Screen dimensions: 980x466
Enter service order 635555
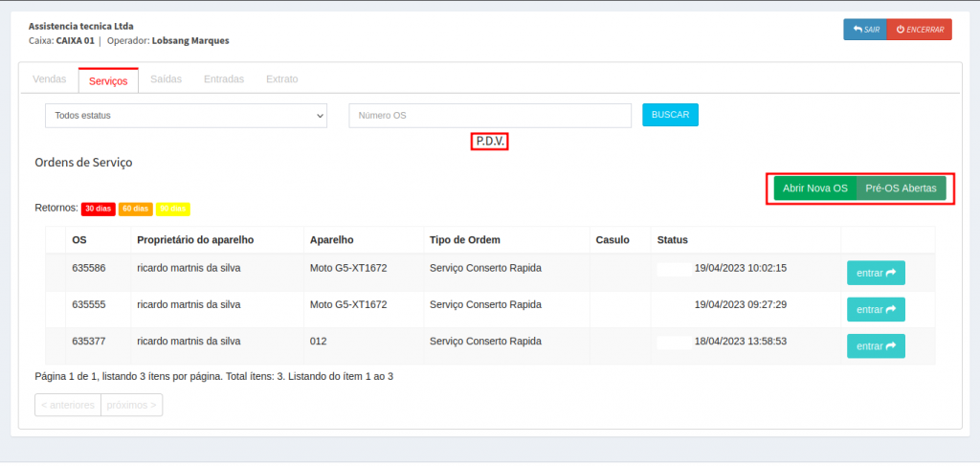(x=875, y=309)
